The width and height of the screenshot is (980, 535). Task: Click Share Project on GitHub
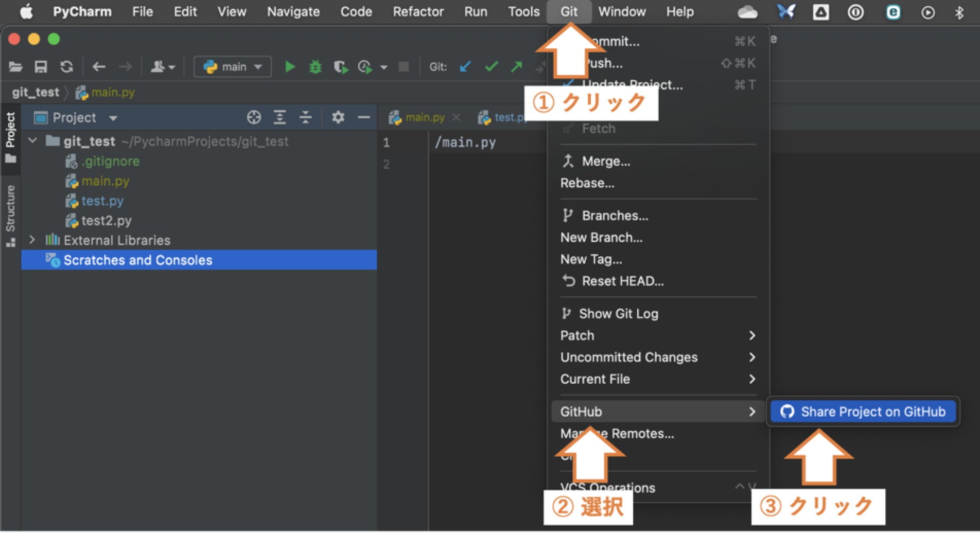862,412
